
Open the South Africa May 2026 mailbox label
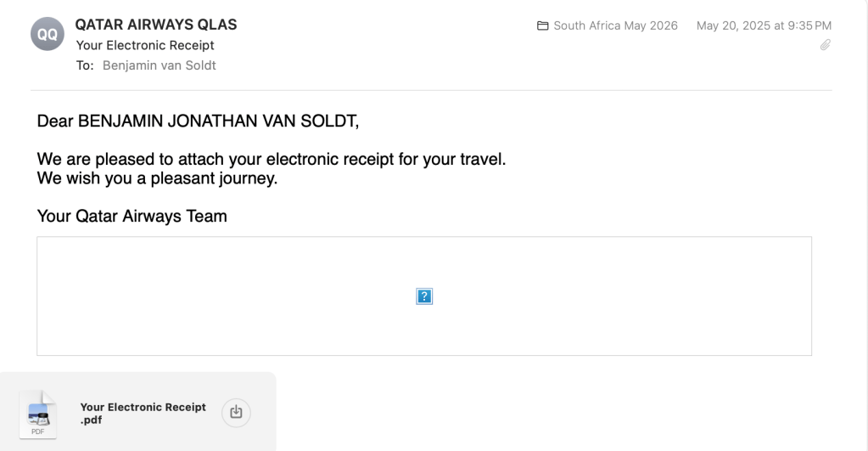615,26
